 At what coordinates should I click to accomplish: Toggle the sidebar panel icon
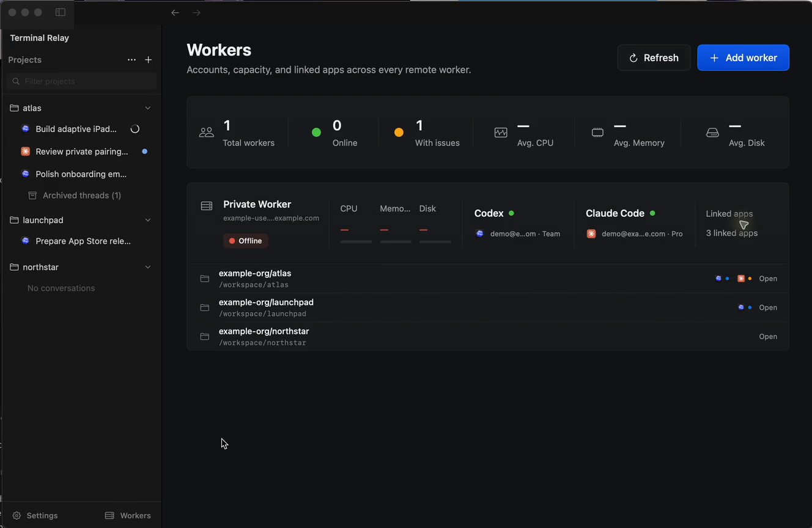pos(61,12)
